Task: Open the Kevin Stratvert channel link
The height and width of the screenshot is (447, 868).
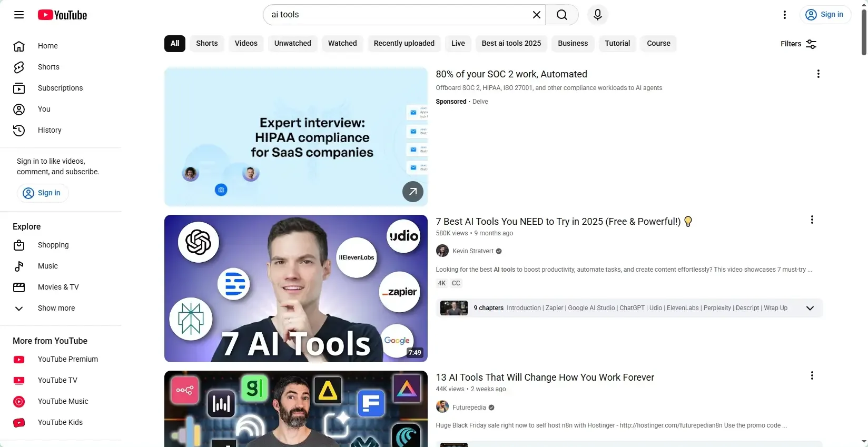Action: 472,251
